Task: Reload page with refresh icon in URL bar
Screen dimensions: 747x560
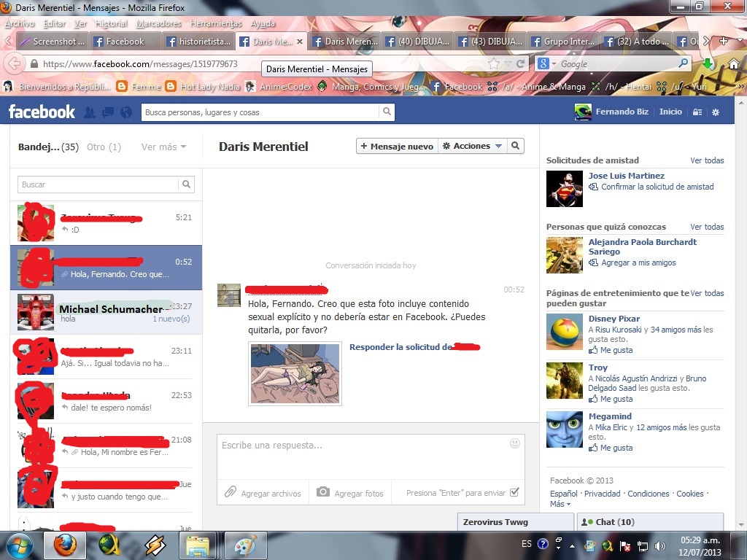Action: (521, 63)
